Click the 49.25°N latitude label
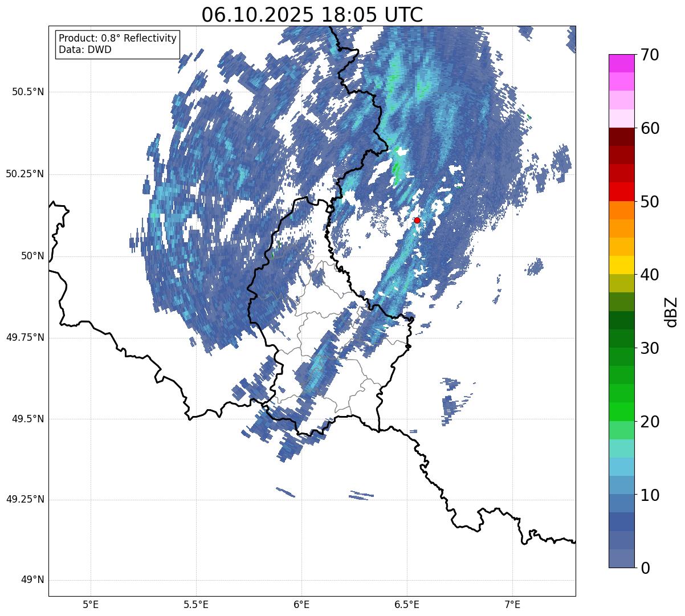The image size is (685, 616). pos(25,500)
